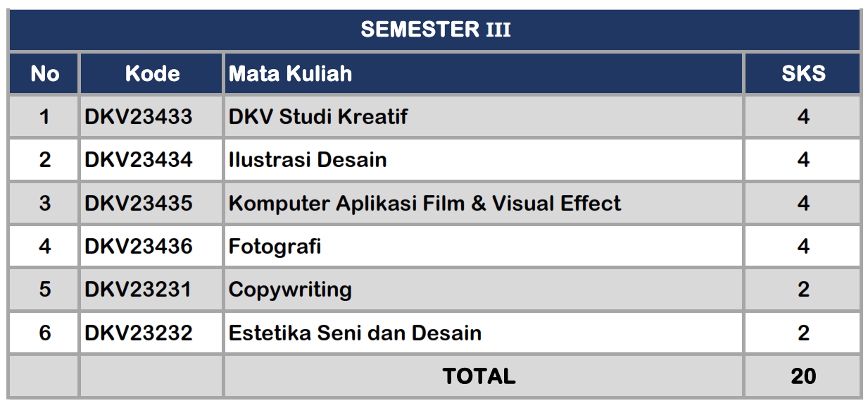Click Estetika Seni dan Desain

point(355,333)
